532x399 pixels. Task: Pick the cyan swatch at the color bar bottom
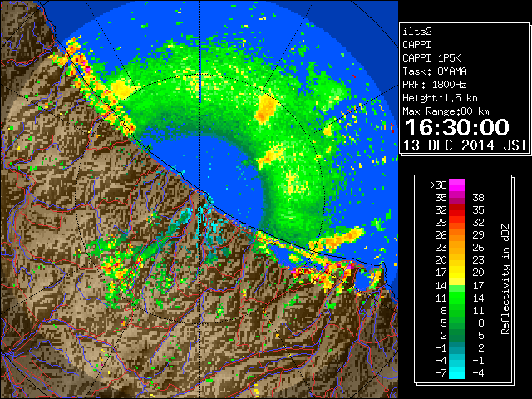457,372
